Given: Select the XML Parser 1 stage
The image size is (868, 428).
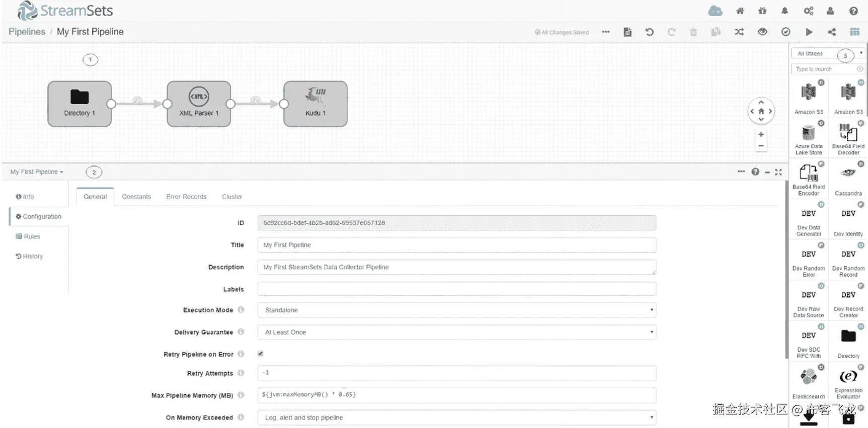Looking at the screenshot, I should coord(199,104).
